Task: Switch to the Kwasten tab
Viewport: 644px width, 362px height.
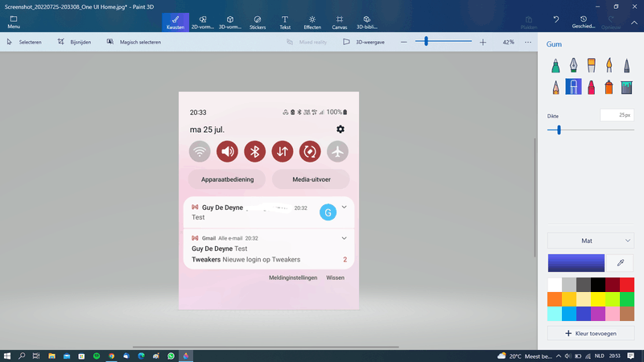Action: pos(175,23)
